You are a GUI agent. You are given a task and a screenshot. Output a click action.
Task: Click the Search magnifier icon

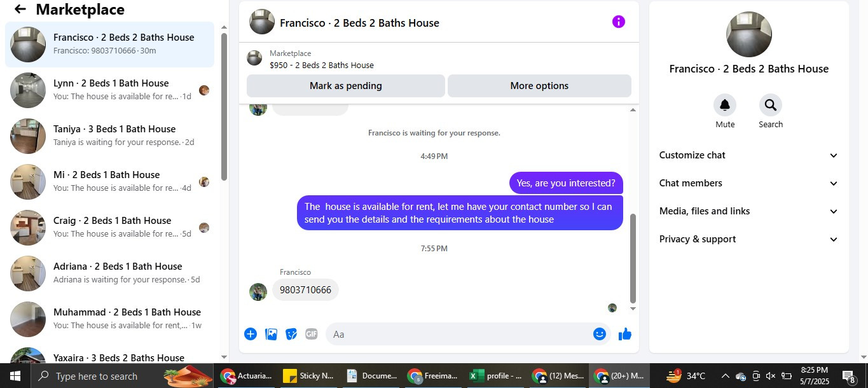tap(770, 105)
